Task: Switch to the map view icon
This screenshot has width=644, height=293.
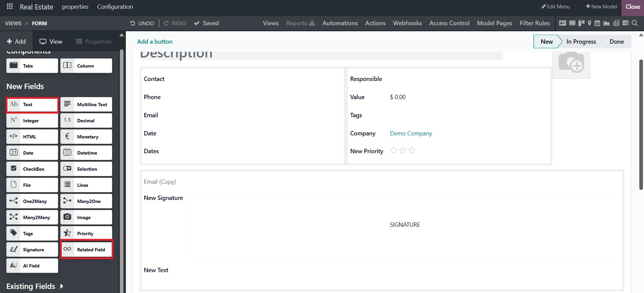Action: tap(589, 23)
